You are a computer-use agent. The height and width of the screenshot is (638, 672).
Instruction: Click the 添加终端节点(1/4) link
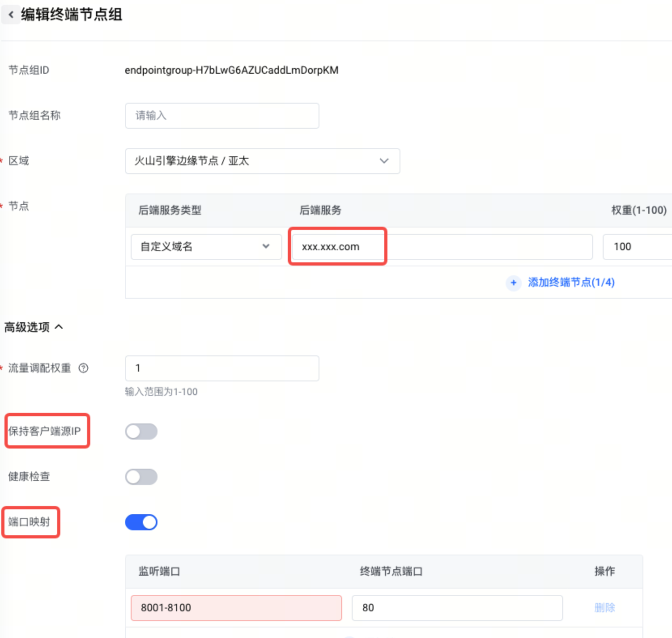(x=571, y=282)
